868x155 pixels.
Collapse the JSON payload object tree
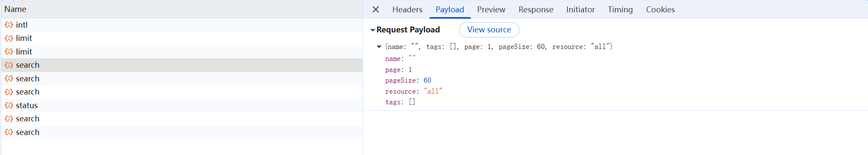(x=379, y=47)
